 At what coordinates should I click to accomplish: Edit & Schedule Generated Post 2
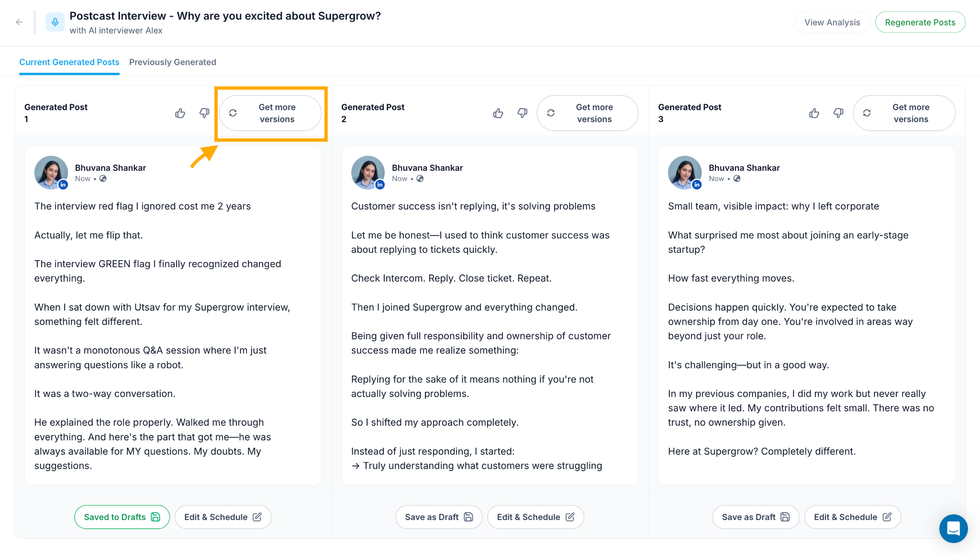[535, 517]
